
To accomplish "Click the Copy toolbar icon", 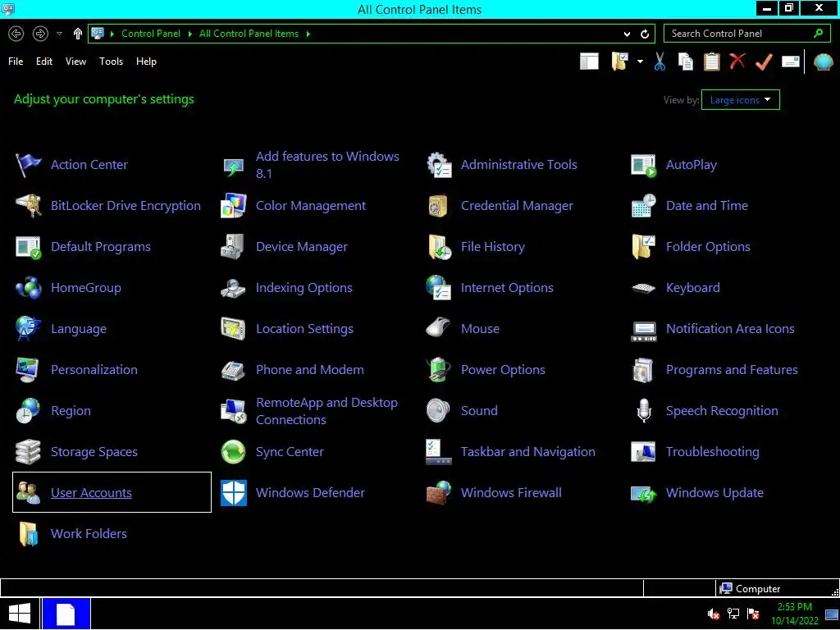I will (686, 62).
